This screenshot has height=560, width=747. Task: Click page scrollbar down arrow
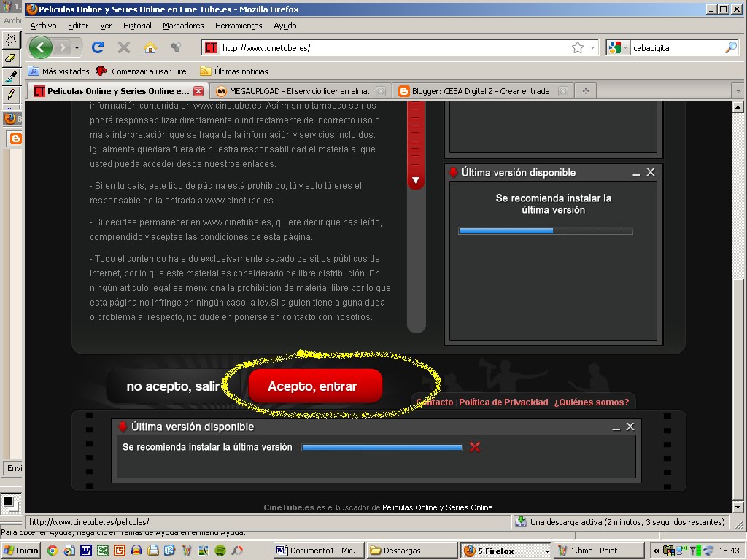738,507
